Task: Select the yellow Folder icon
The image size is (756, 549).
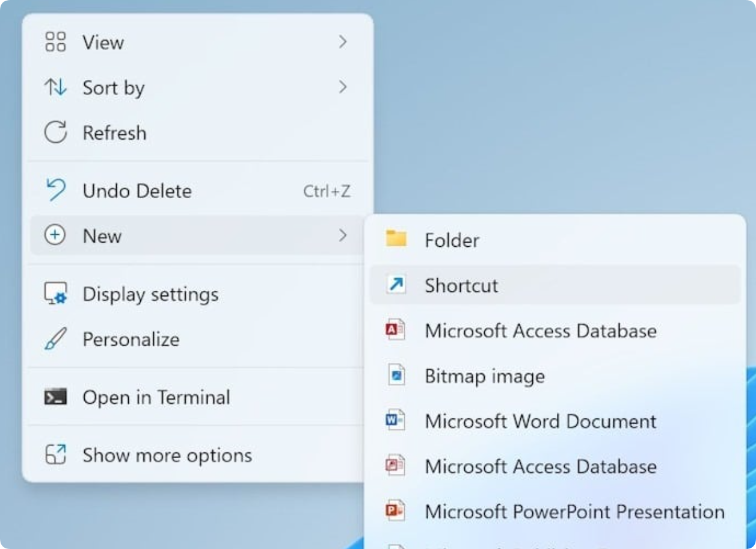Action: [x=396, y=240]
